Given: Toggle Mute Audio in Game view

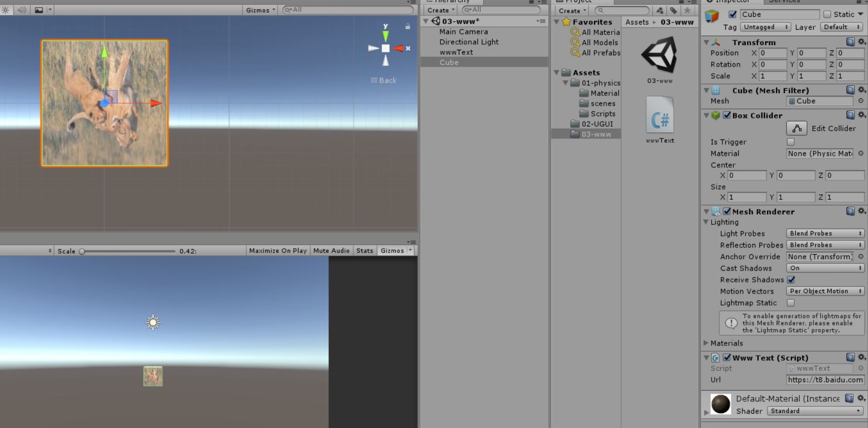Looking at the screenshot, I should pos(331,251).
